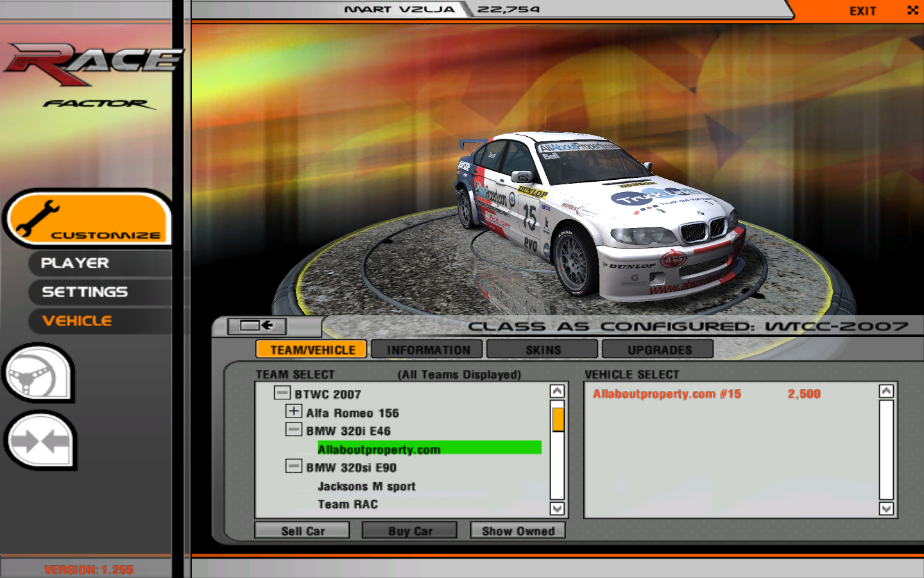This screenshot has height=578, width=924.
Task: Select the Jacksons M sport team
Action: (x=366, y=486)
